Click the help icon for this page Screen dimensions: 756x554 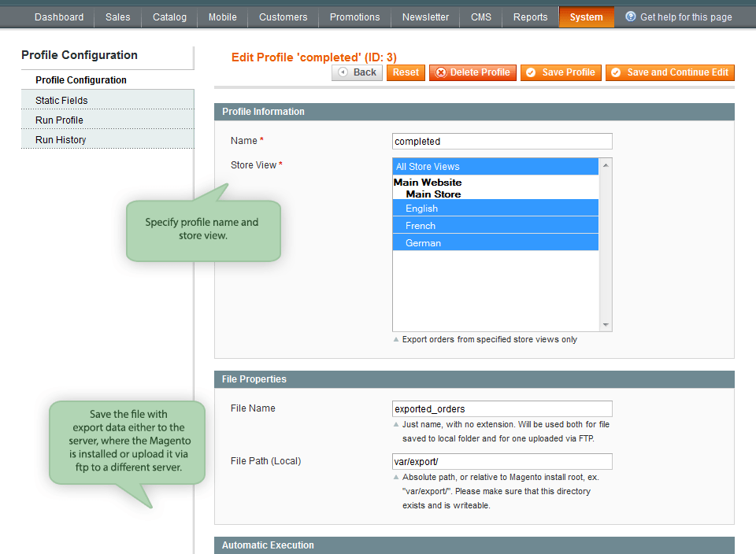pos(631,17)
